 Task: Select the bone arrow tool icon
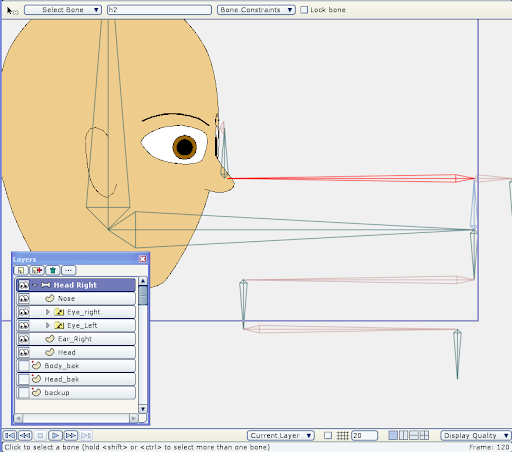pyautogui.click(x=12, y=11)
